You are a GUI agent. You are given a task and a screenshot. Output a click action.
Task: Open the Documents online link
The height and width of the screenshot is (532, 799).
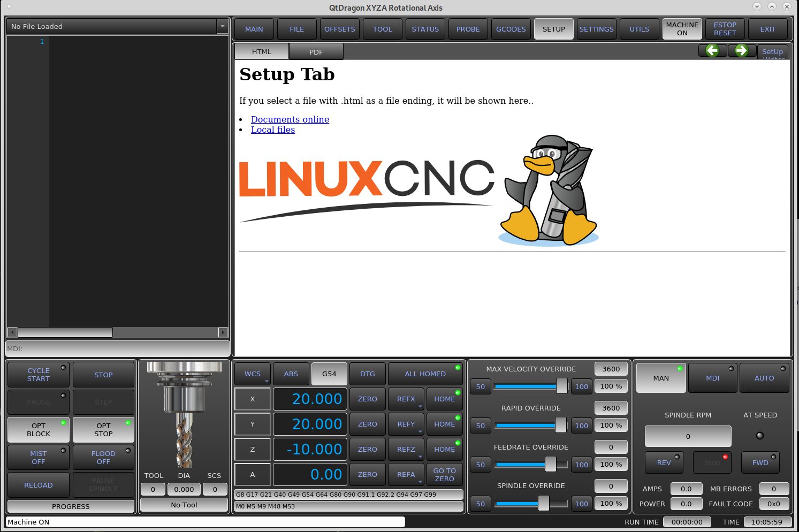click(x=290, y=119)
